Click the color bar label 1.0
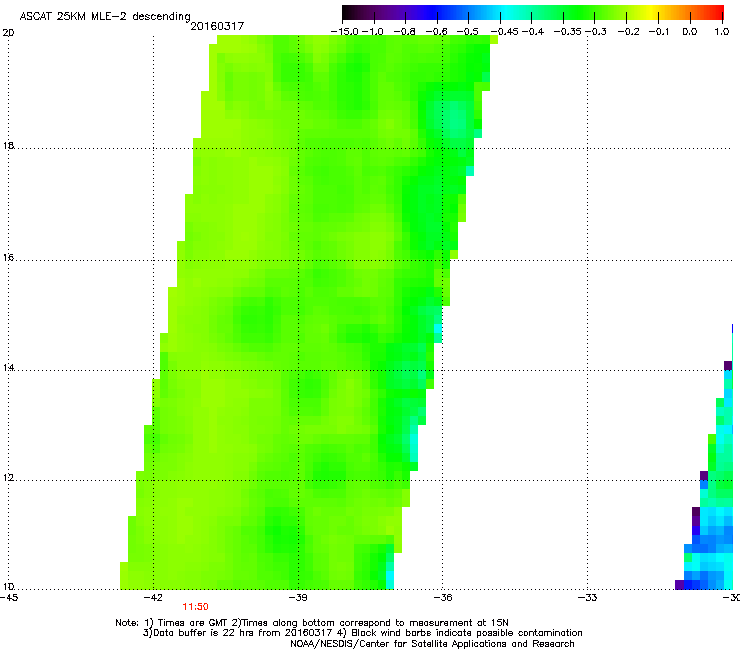740x650 pixels. click(x=722, y=32)
